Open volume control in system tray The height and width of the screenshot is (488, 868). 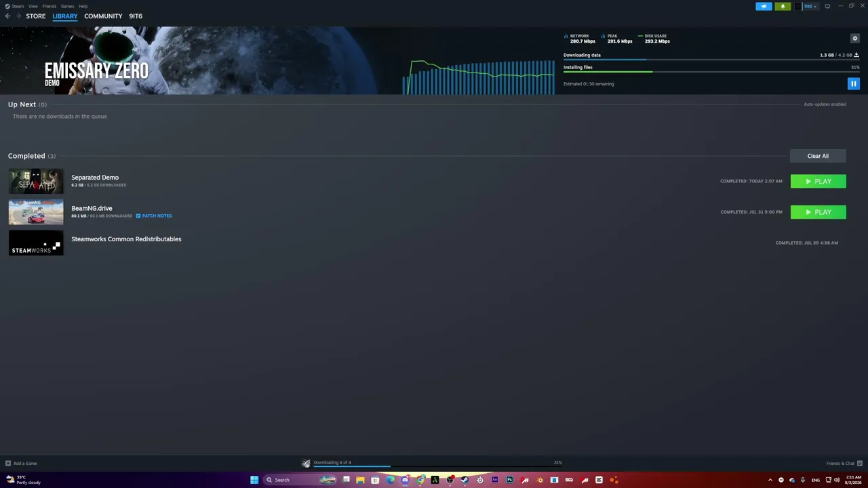pyautogui.click(x=837, y=480)
